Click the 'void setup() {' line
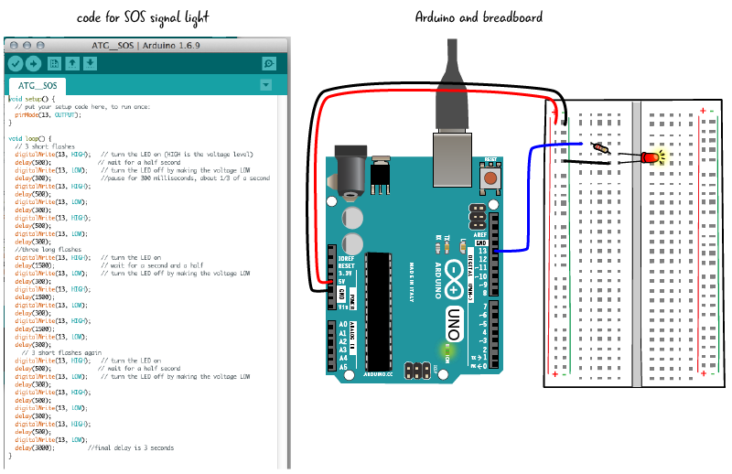Image resolution: width=732 pixels, height=474 pixels. coord(31,99)
